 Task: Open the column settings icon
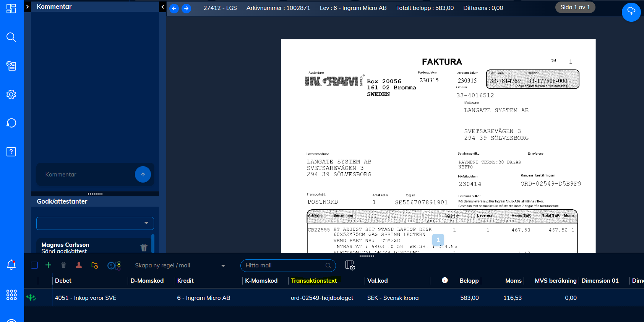pyautogui.click(x=350, y=265)
